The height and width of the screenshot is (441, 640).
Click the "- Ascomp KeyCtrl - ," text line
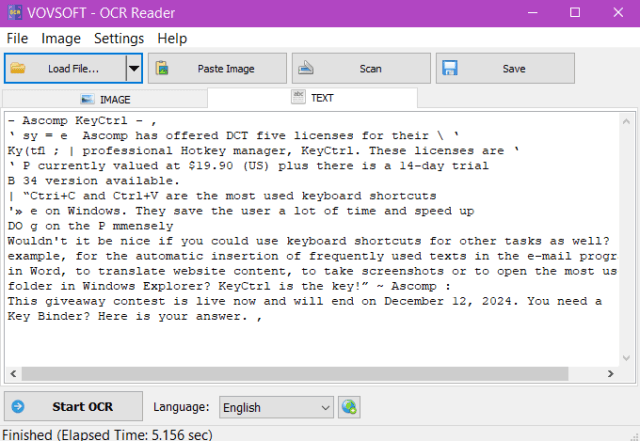point(82,120)
